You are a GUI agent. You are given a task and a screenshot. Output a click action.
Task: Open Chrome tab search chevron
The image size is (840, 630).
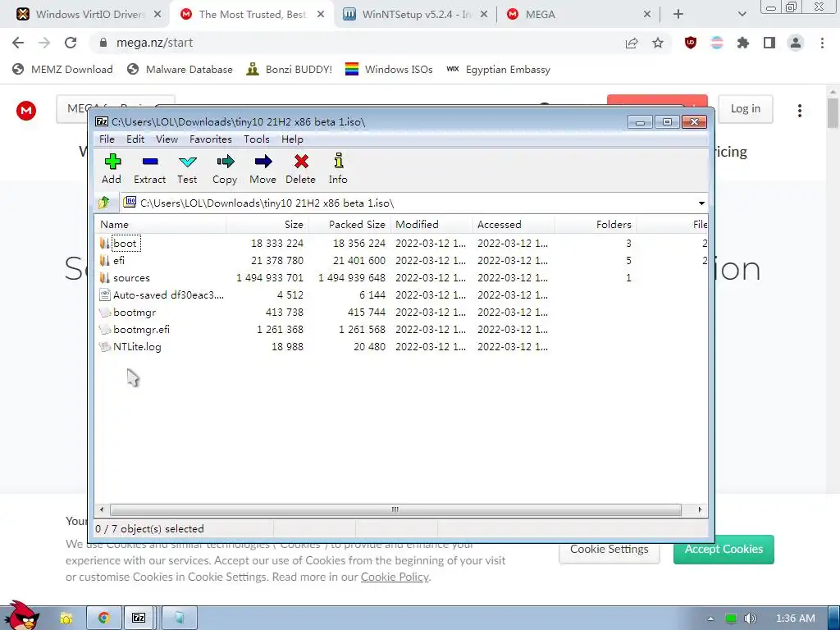742,14
